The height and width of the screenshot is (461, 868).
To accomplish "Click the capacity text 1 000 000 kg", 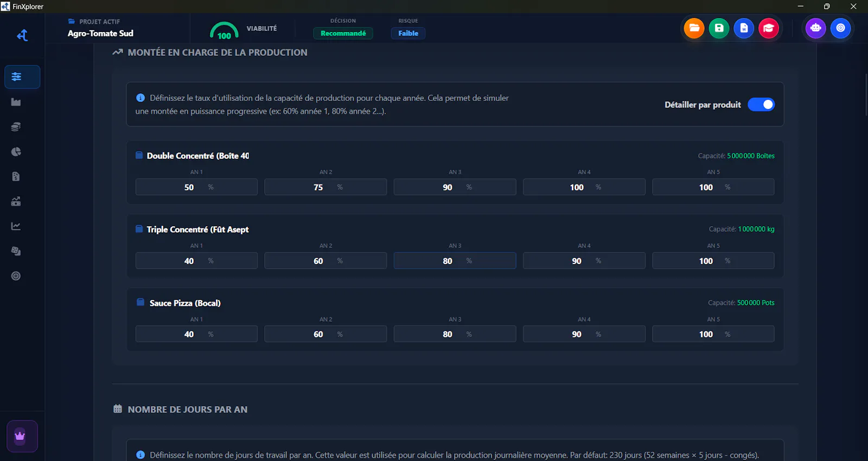I will point(756,229).
